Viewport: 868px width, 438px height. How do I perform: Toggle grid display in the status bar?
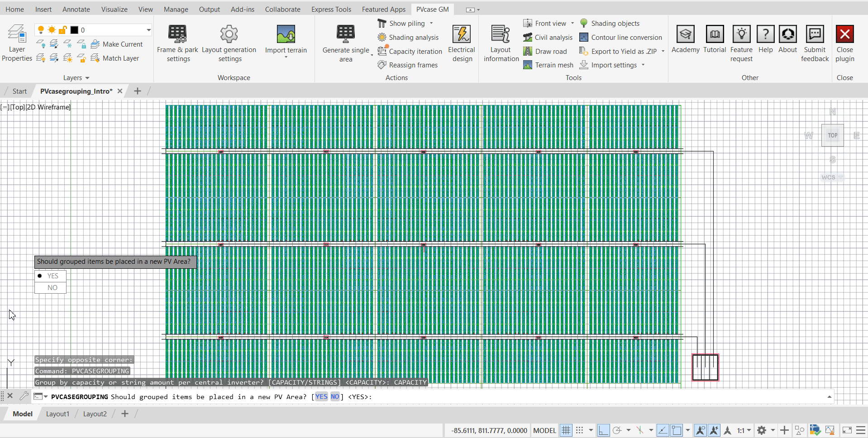click(x=565, y=430)
